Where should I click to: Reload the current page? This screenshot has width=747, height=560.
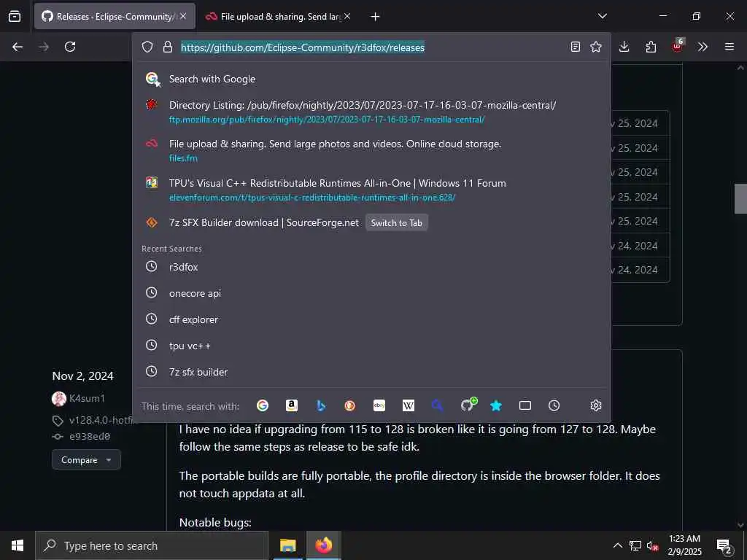point(70,47)
